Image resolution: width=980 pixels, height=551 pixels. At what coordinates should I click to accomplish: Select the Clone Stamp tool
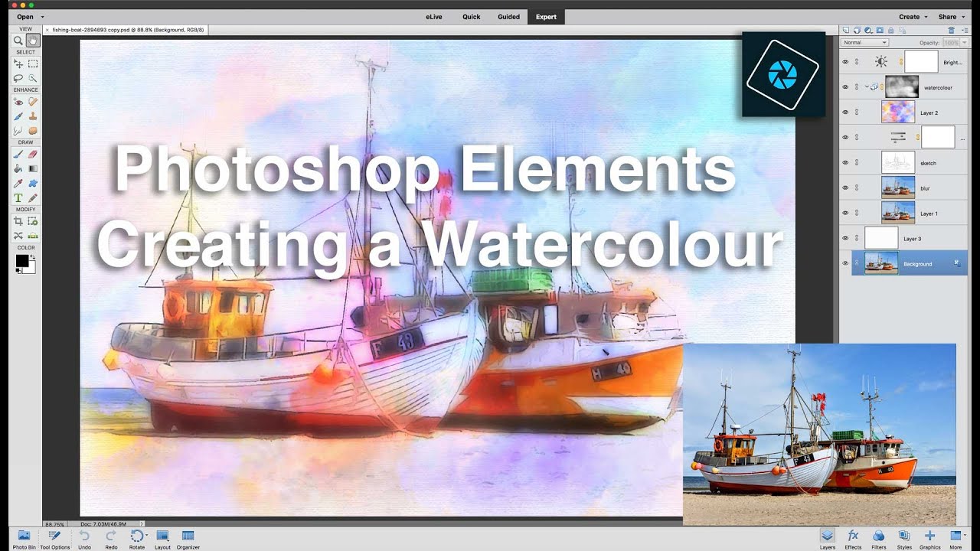pos(33,116)
